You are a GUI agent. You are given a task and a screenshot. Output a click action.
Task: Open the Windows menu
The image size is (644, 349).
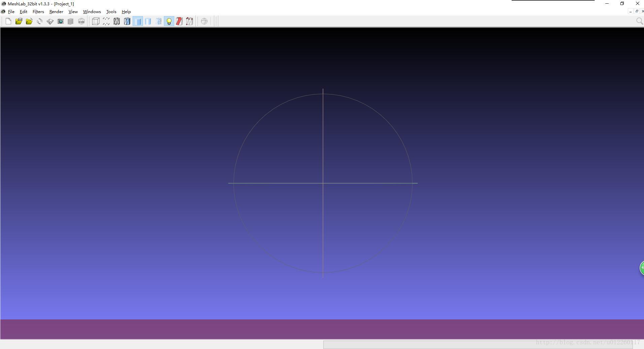(x=92, y=12)
